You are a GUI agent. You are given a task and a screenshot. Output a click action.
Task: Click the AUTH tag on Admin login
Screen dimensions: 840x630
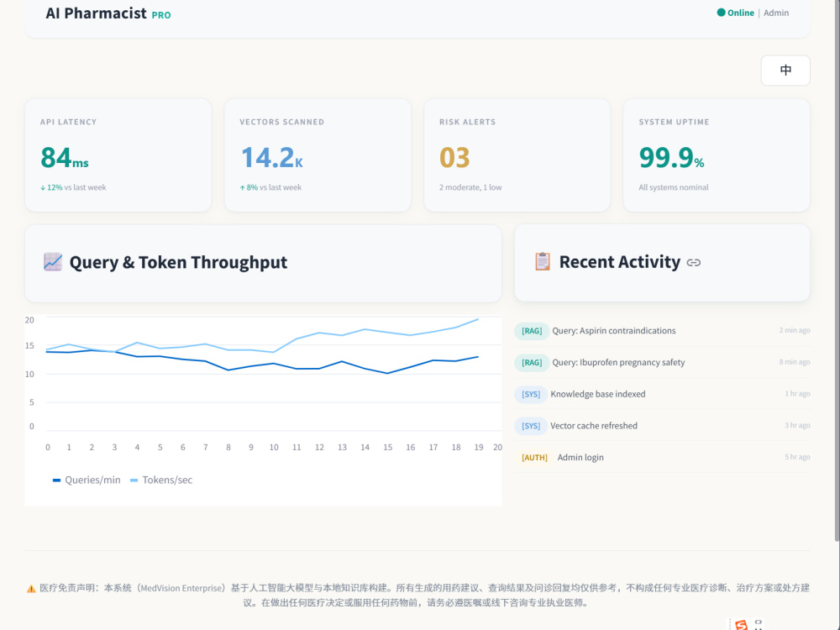click(x=534, y=458)
